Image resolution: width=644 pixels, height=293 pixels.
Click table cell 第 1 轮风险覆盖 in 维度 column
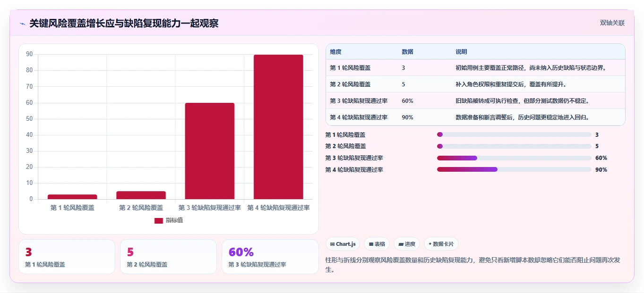tap(350, 68)
